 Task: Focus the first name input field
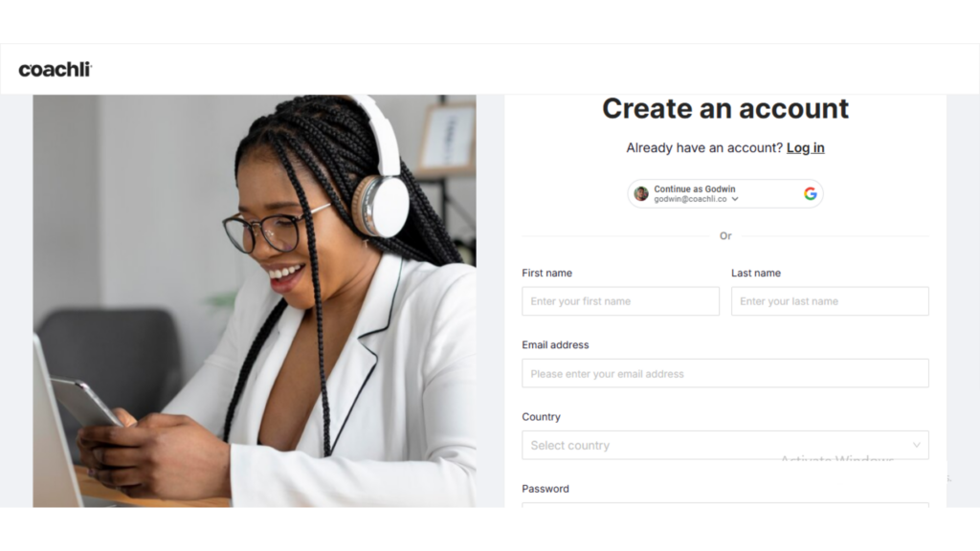[x=620, y=301]
